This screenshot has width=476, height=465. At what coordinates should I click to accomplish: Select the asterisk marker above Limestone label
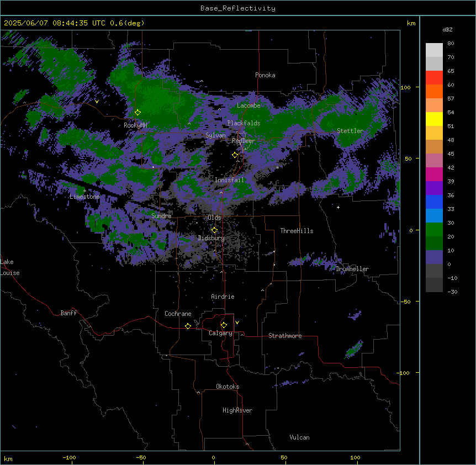tap(84, 191)
